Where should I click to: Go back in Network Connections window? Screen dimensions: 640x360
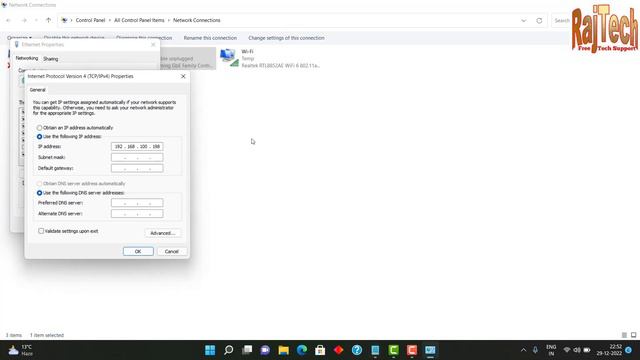click(x=9, y=20)
